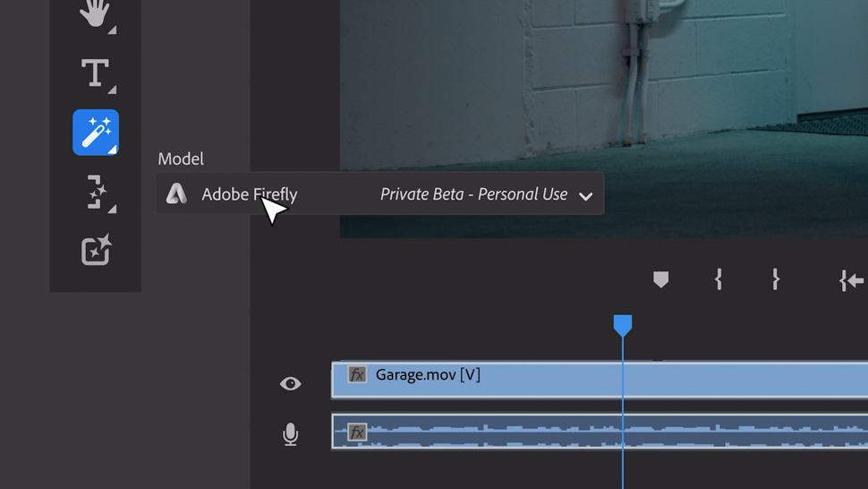This screenshot has width=868, height=489.
Task: Click the sparkle frame generate tool
Action: pyautogui.click(x=97, y=250)
